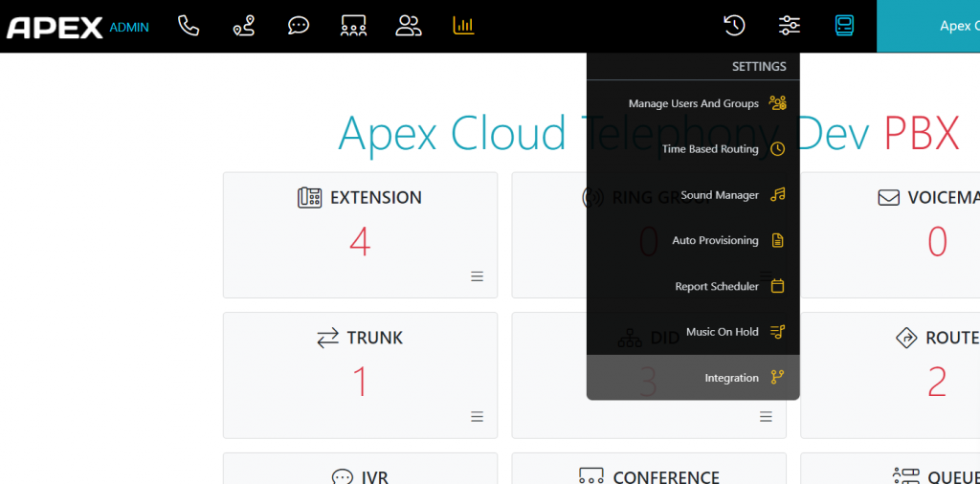Image resolution: width=980 pixels, height=484 pixels.
Task: Open the DID card hamburger menu
Action: pos(766,416)
